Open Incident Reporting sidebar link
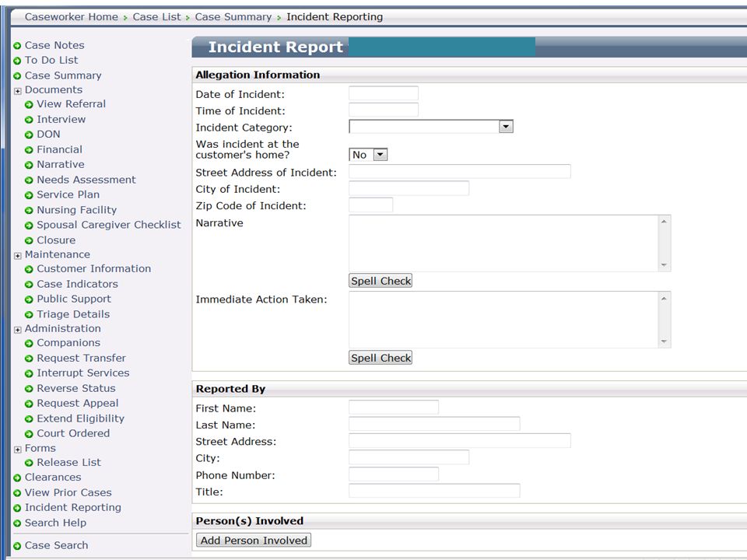The height and width of the screenshot is (560, 747). tap(73, 508)
